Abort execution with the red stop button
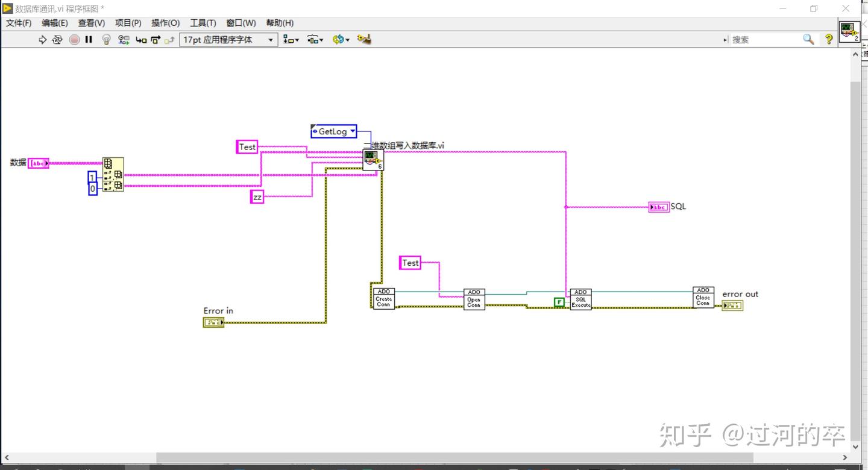868x470 pixels. (x=74, y=39)
